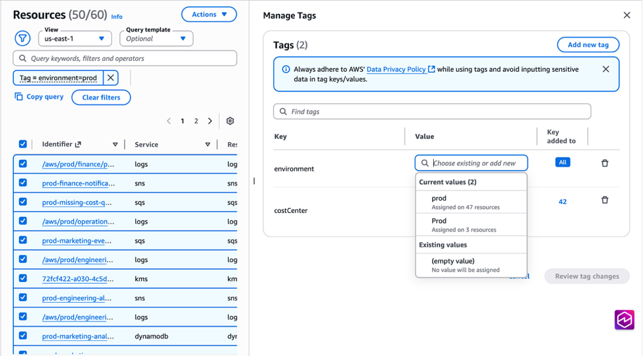Open the Actions dropdown
The width and height of the screenshot is (644, 359).
tap(209, 14)
